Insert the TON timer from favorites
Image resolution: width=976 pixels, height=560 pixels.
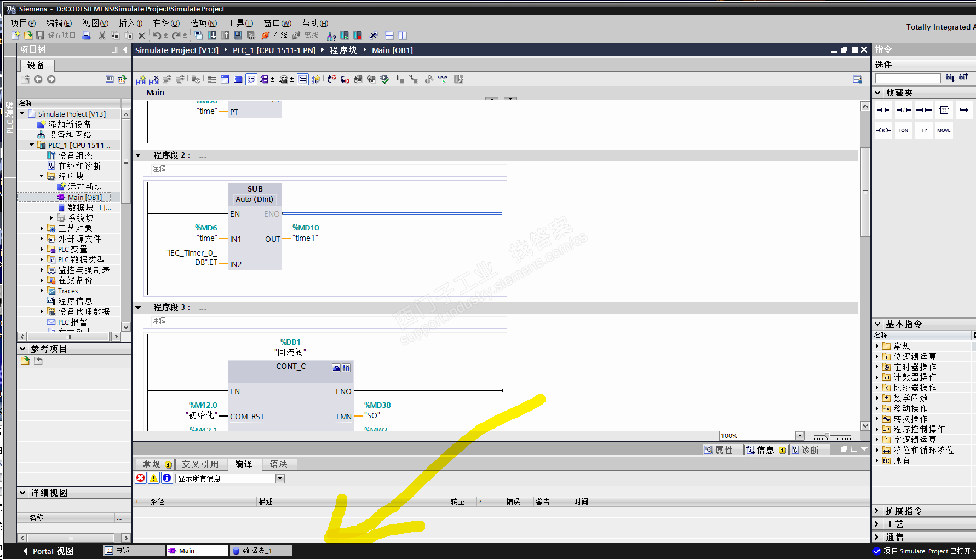coord(904,130)
